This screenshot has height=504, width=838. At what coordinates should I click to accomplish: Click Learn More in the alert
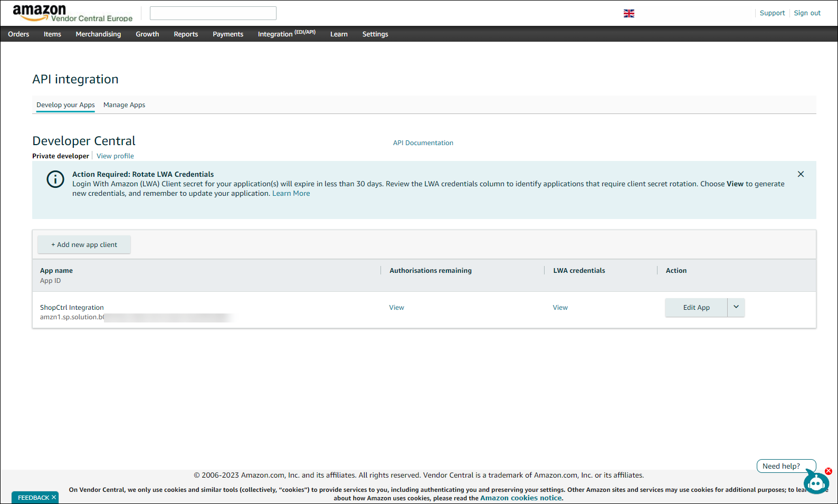291,194
